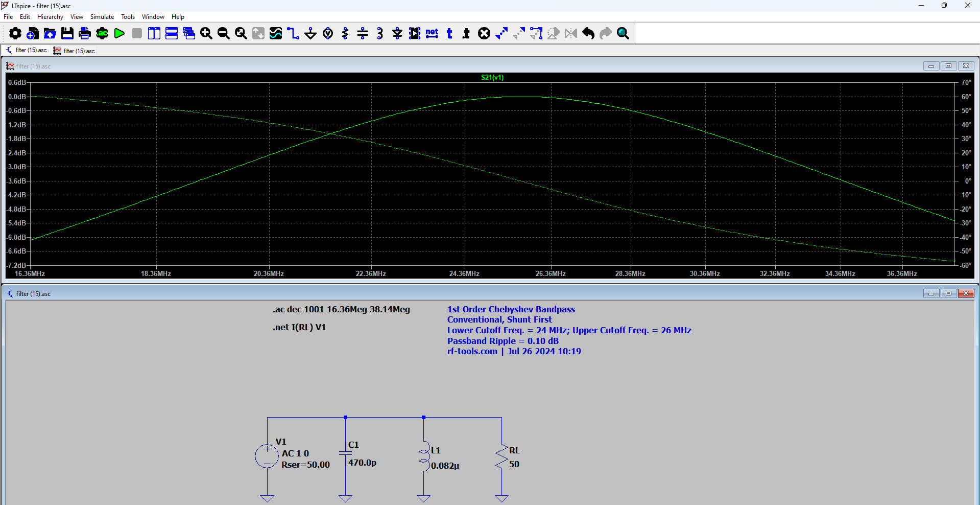The image size is (980, 505).
Task: Select the Place Component tool
Action: pyautogui.click(x=415, y=33)
